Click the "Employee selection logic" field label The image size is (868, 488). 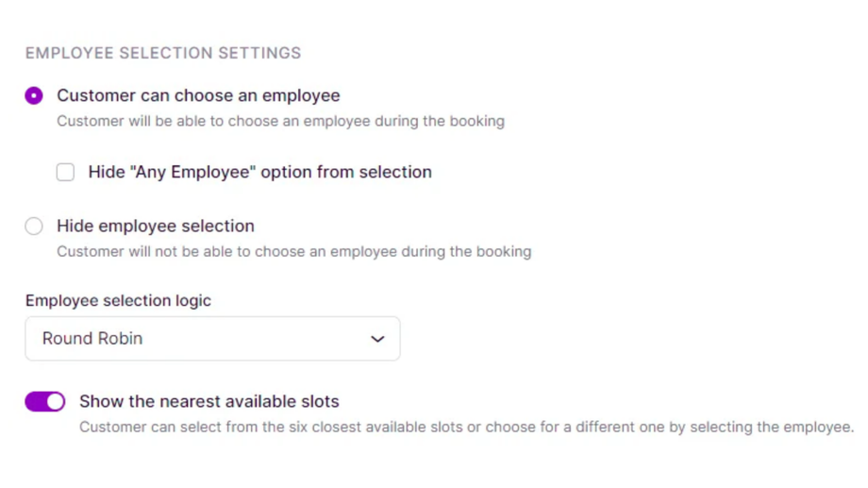click(118, 301)
